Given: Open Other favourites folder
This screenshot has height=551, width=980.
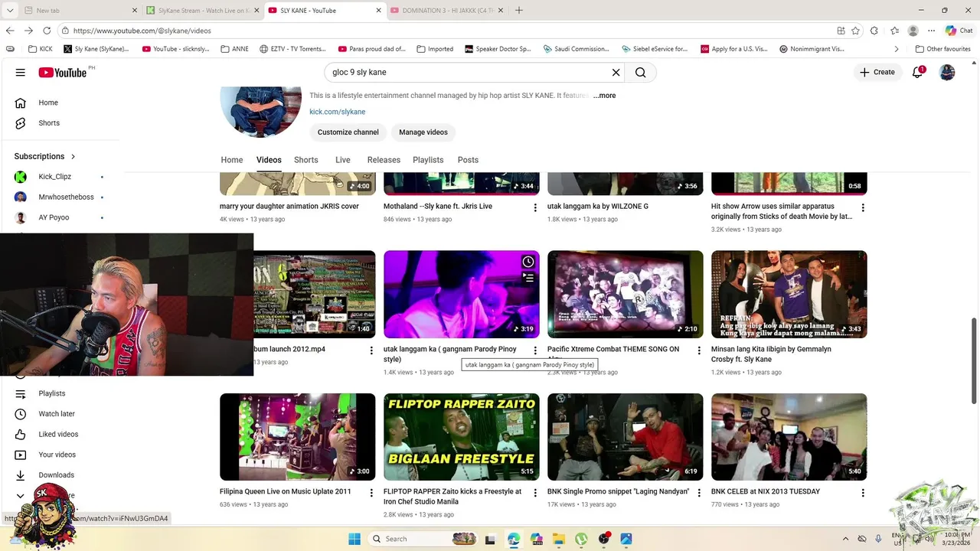Looking at the screenshot, I should pos(943,49).
